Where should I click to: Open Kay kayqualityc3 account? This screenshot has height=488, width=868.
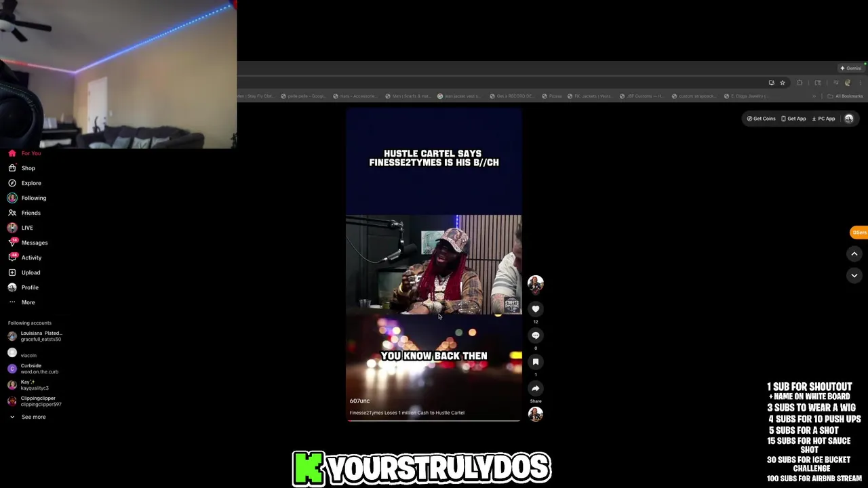click(x=28, y=385)
